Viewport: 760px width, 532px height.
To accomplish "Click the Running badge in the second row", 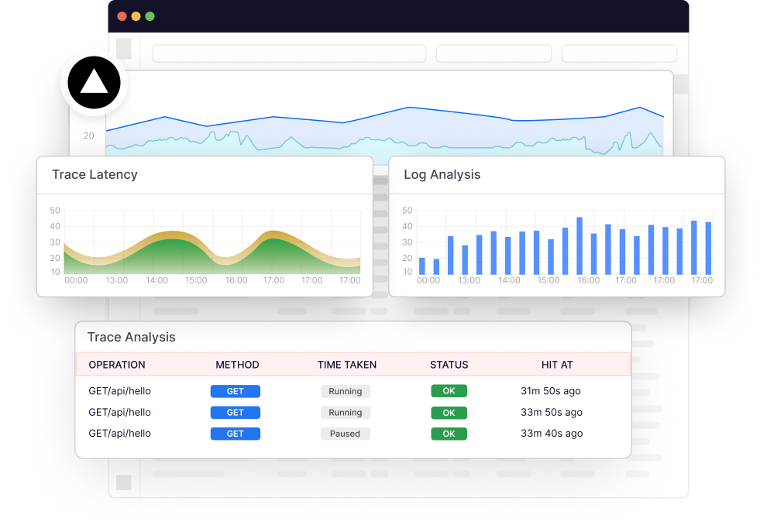I will point(345,413).
